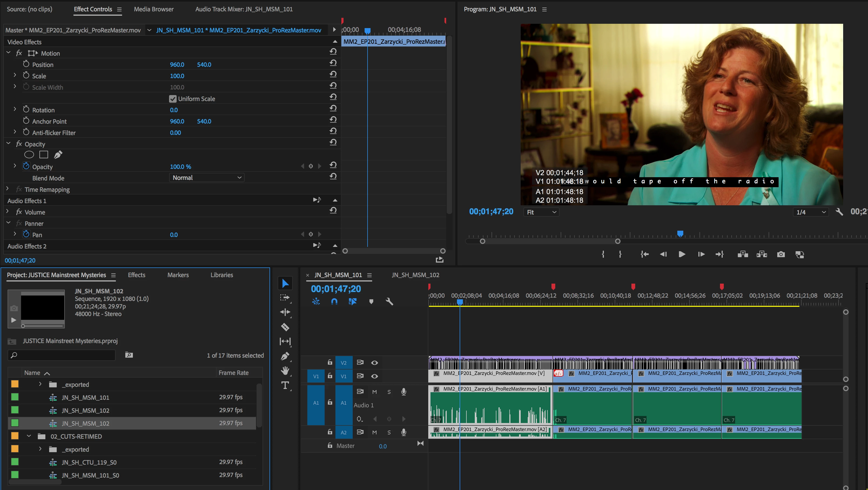Click Export Frame camera icon
Screen dimensions: 868x490
click(x=781, y=254)
